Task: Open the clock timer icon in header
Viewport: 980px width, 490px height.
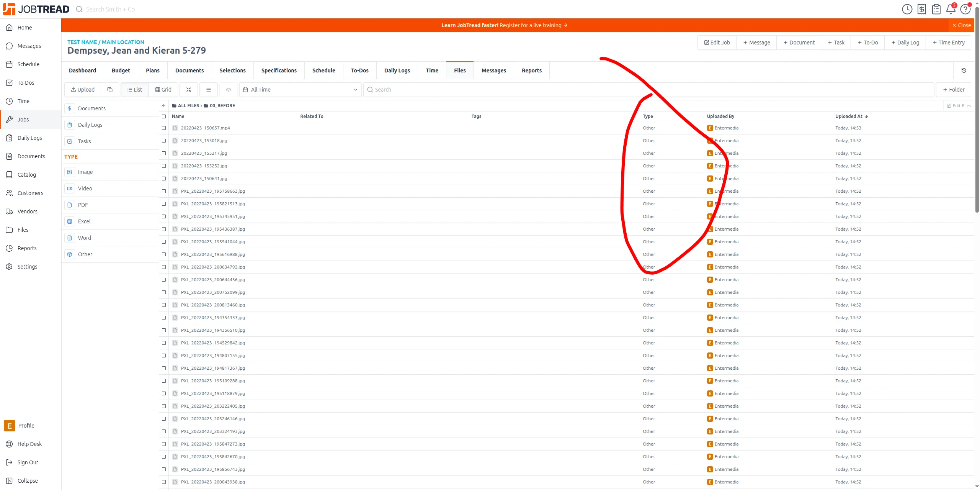Action: pyautogui.click(x=907, y=9)
